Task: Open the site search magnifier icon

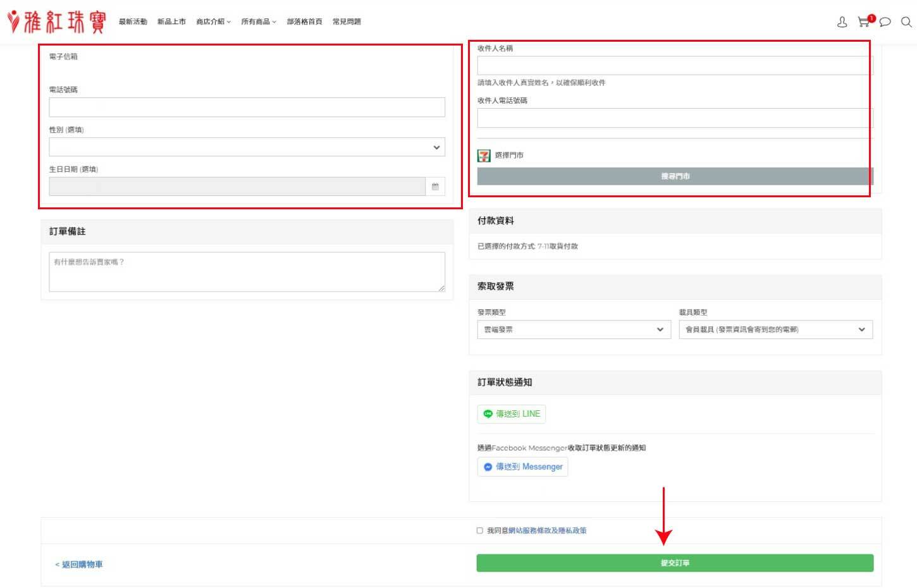Action: (x=906, y=21)
